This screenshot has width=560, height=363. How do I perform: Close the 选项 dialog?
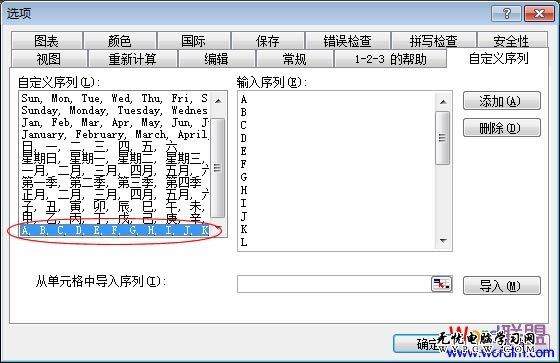[539, 14]
